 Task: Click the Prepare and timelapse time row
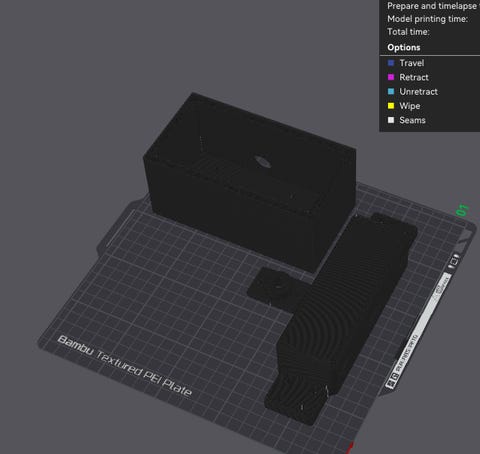click(433, 6)
